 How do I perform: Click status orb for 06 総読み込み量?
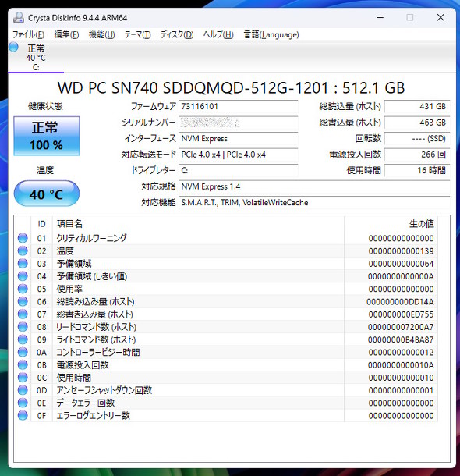(x=23, y=301)
